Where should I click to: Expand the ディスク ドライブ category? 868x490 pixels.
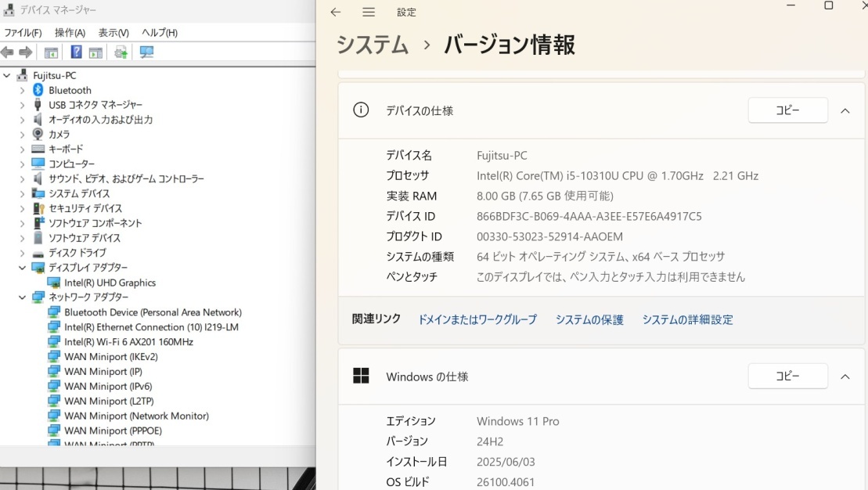pos(22,253)
